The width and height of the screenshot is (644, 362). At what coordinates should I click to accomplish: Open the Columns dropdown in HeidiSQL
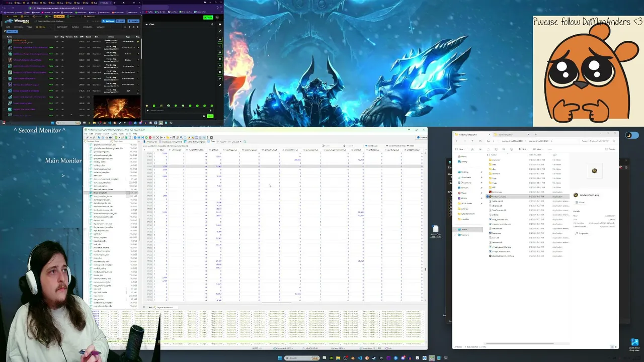tap(396, 146)
